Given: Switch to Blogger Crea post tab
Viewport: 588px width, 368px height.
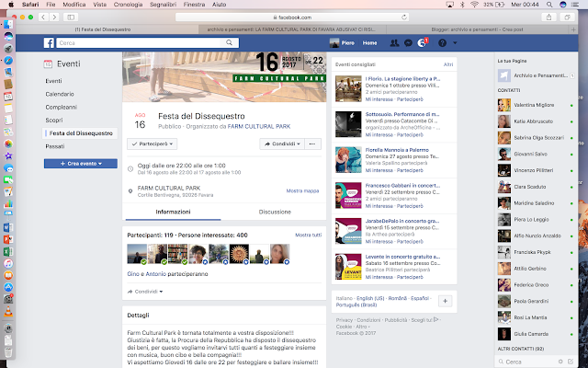Looking at the screenshot, I should [477, 29].
